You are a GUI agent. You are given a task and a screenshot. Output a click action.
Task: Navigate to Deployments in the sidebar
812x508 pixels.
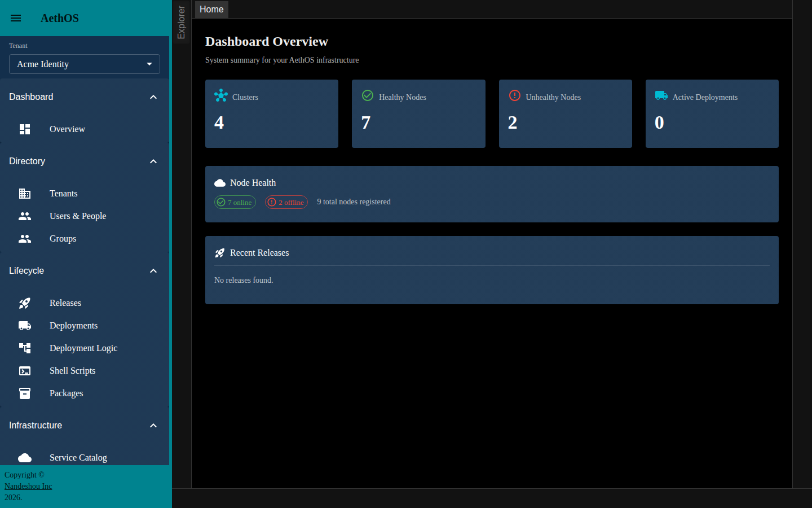point(85,326)
